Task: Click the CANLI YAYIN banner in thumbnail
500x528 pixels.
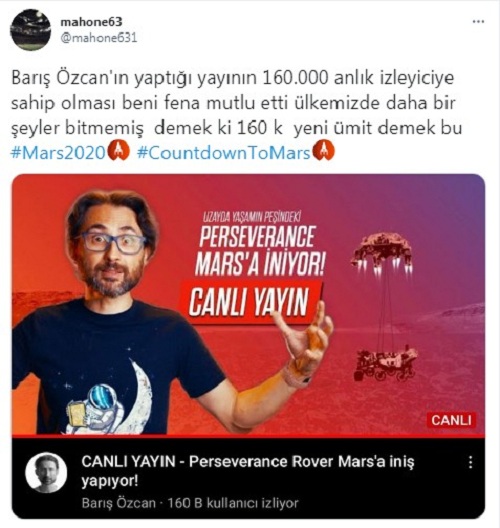Action: point(248,302)
